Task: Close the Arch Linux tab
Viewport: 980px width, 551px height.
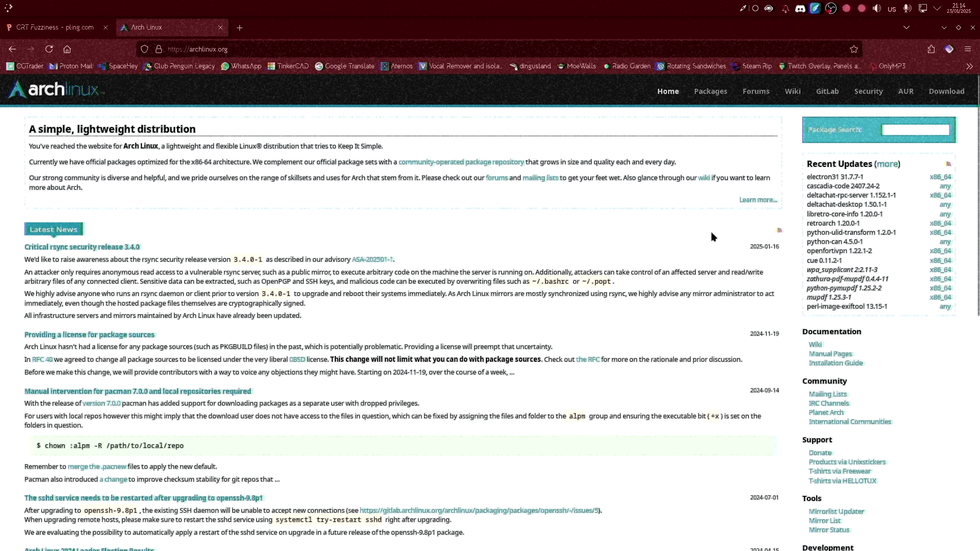Action: point(220,28)
